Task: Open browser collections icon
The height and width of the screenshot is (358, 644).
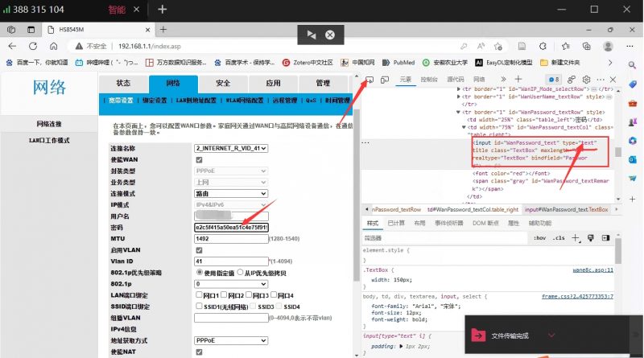Action: pos(587,46)
